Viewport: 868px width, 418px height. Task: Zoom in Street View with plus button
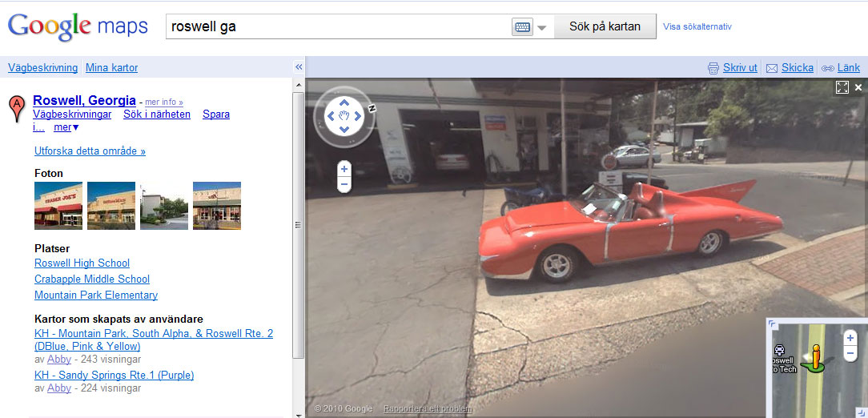344,169
